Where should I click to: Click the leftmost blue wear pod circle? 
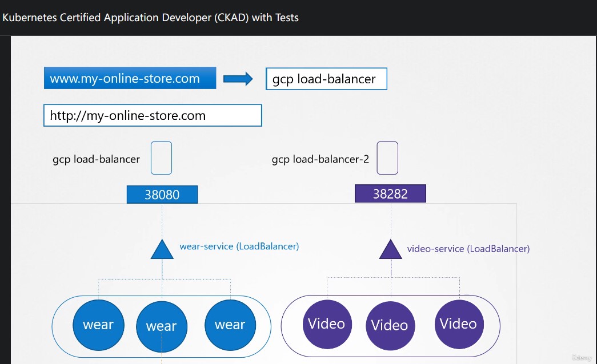tap(99, 325)
